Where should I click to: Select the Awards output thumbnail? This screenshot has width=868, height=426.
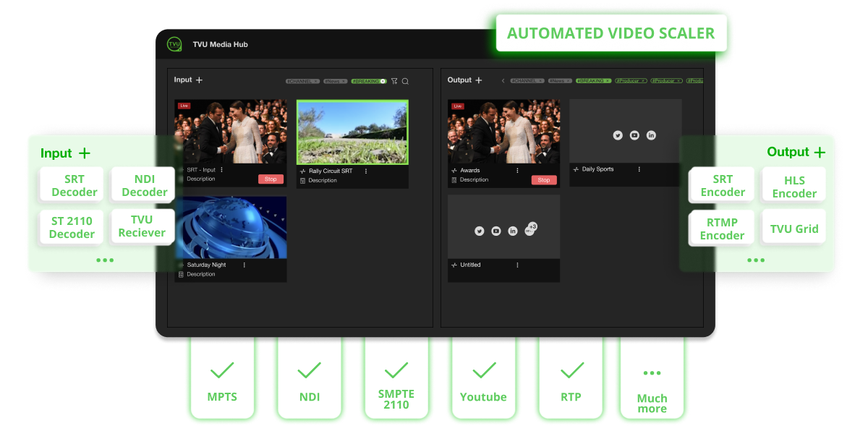click(504, 132)
